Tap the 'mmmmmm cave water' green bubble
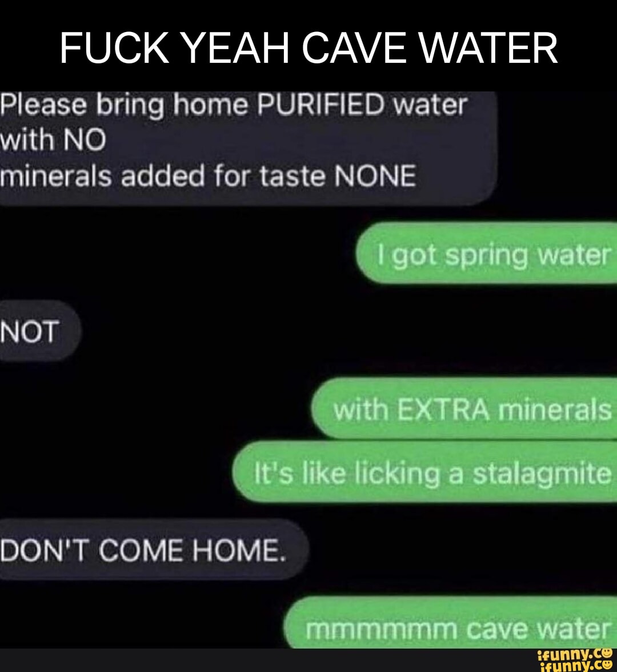The image size is (617, 672). pyautogui.click(x=450, y=623)
